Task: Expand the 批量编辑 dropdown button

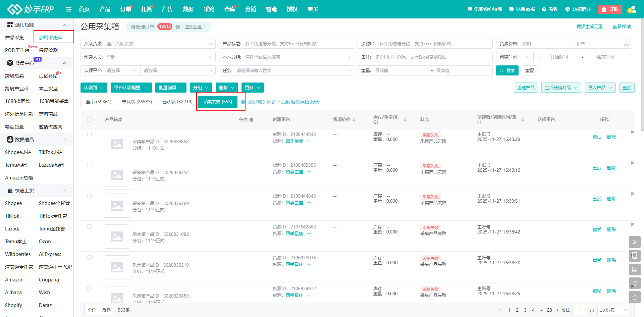Action: pos(171,88)
